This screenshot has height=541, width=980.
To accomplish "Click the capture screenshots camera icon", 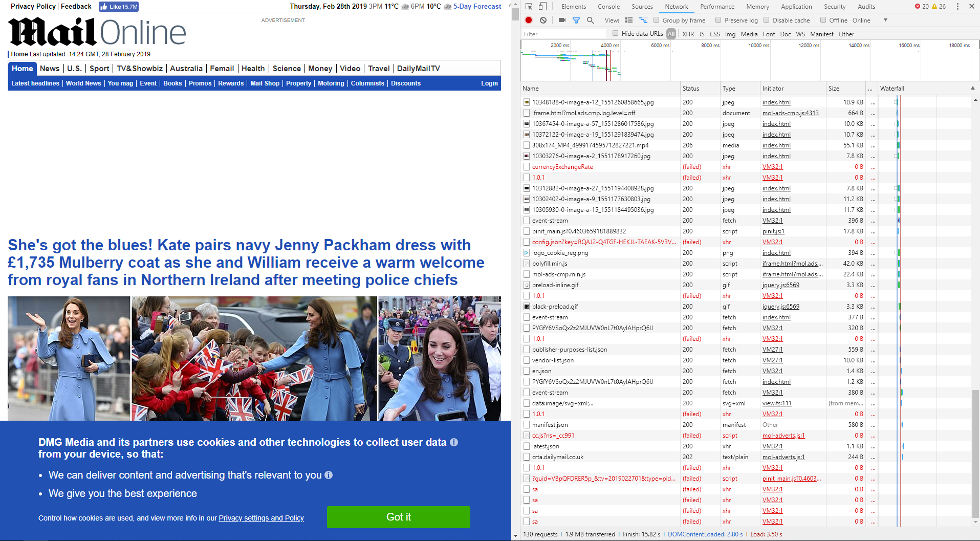I will coord(562,20).
